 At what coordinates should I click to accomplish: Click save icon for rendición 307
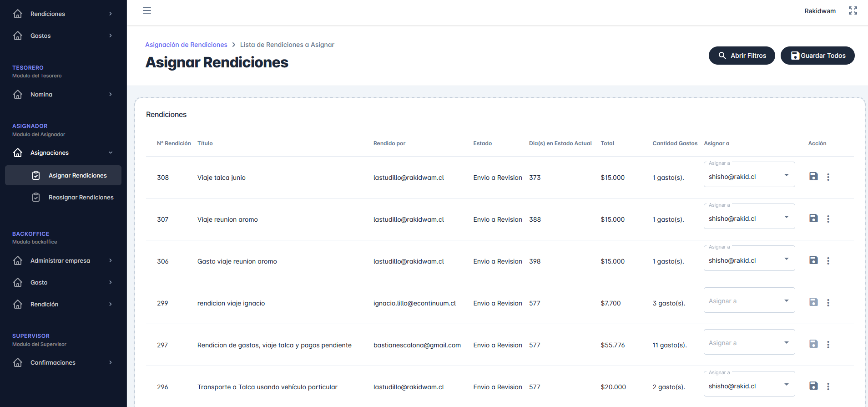click(813, 219)
